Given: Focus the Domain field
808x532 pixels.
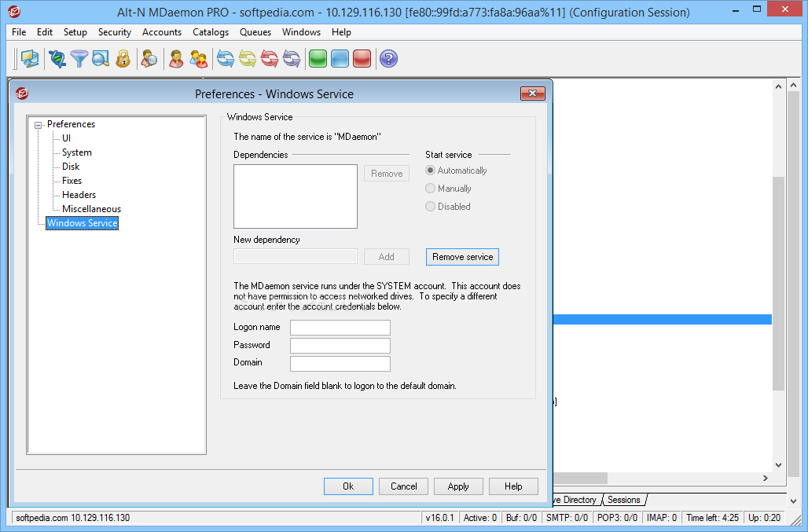Looking at the screenshot, I should pos(340,364).
